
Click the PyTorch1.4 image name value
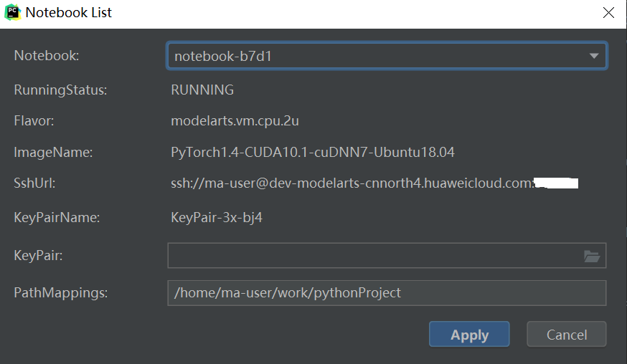[313, 153]
